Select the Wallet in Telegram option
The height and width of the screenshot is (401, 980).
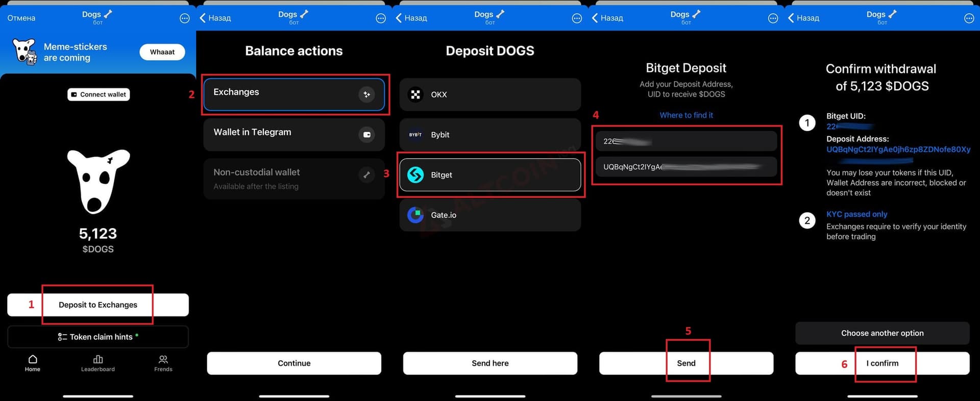coord(294,135)
